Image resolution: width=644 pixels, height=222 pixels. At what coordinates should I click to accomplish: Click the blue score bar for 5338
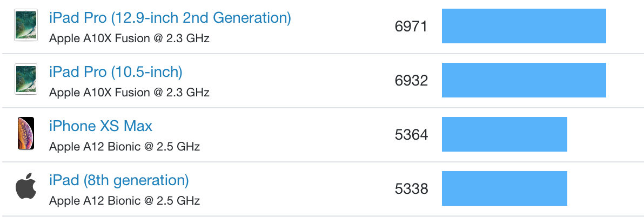coord(505,188)
